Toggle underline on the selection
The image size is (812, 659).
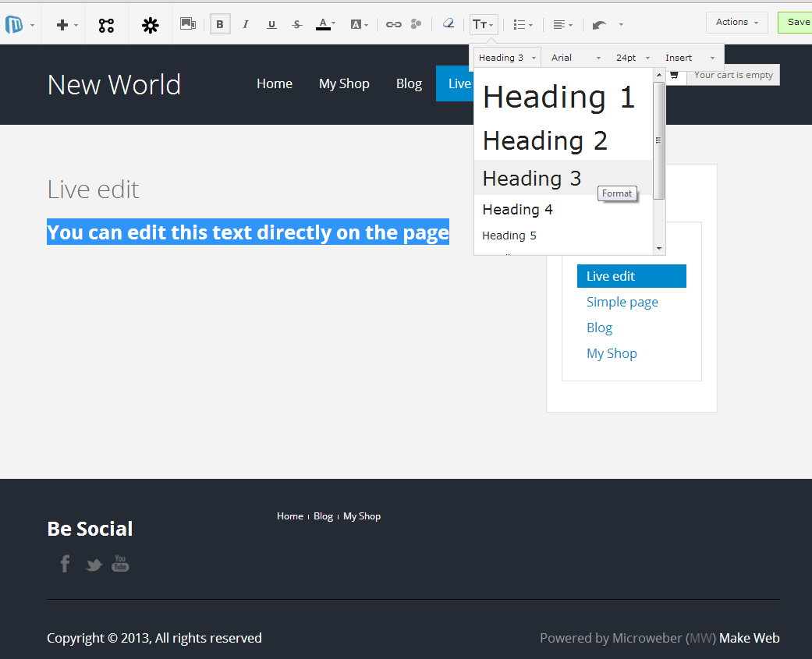271,24
